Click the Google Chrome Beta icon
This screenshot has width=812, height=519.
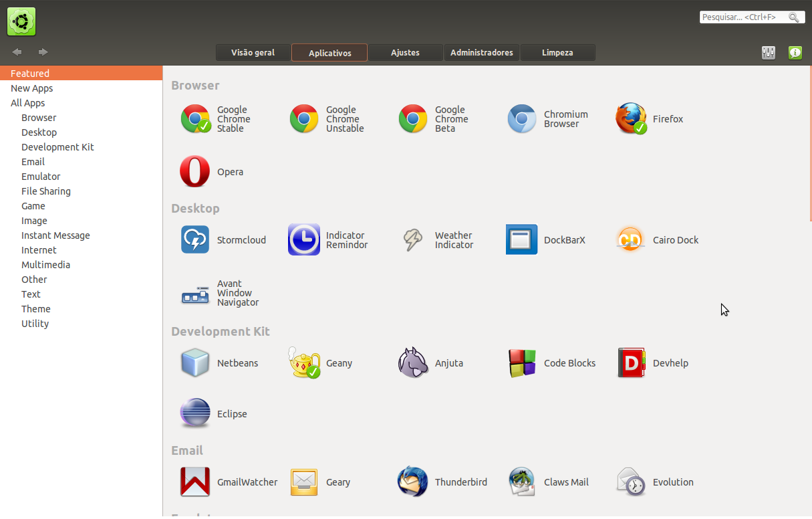pos(413,119)
